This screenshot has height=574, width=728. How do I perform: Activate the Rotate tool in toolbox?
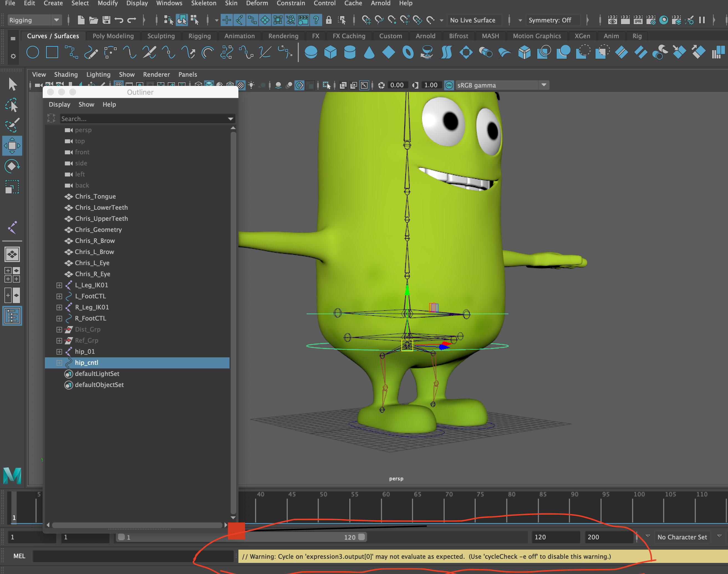click(12, 166)
